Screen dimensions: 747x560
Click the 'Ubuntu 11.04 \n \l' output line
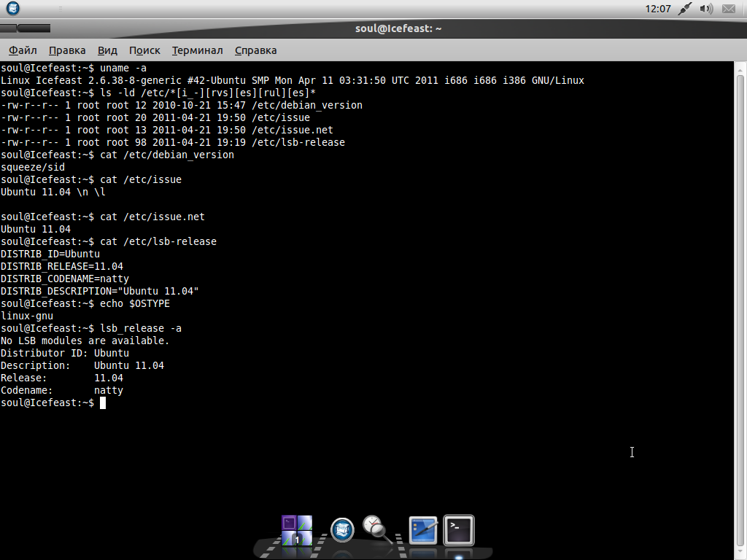(53, 192)
